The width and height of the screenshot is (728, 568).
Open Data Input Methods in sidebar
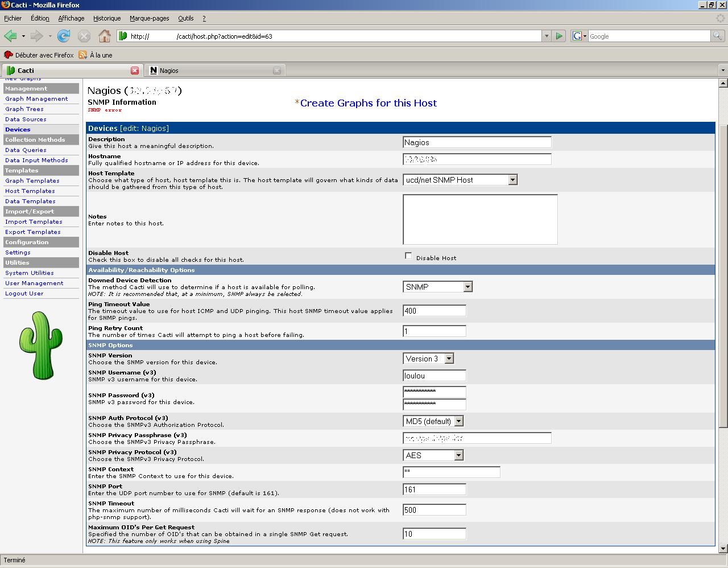[x=36, y=160]
